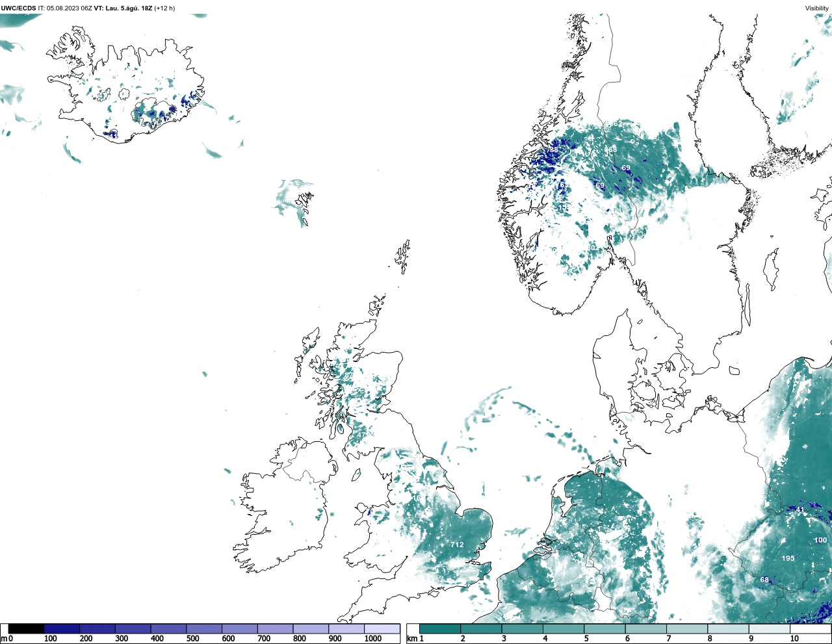This screenshot has height=644, width=832.
Task: Click the 'IT: 05.08.2023 06Z' text
Action: (x=66, y=8)
